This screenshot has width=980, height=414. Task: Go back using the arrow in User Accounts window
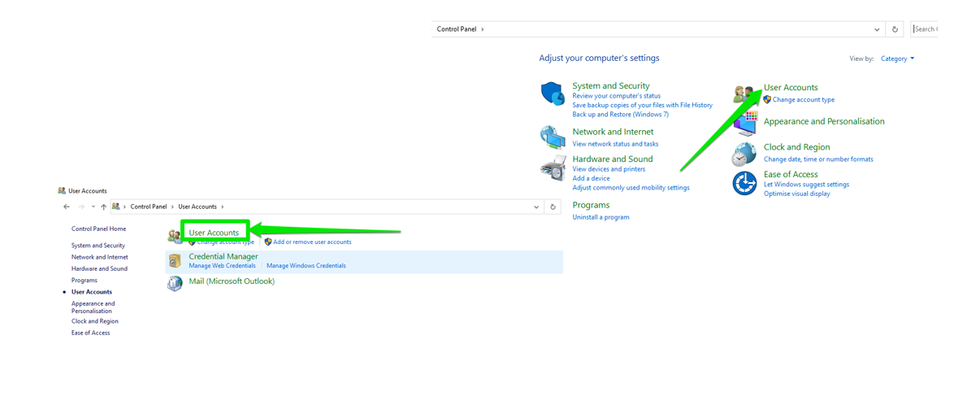(x=67, y=207)
